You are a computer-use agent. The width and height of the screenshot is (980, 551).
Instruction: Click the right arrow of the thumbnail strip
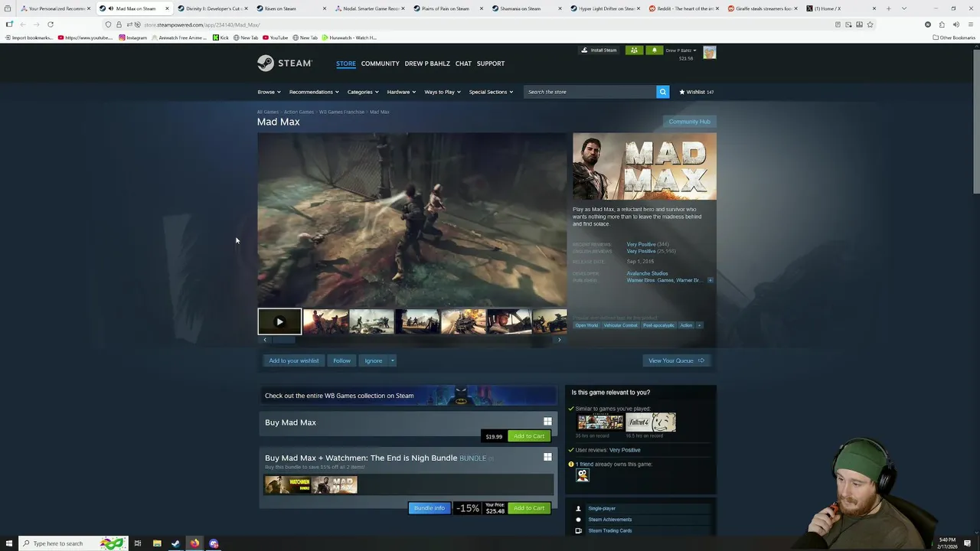pos(559,340)
